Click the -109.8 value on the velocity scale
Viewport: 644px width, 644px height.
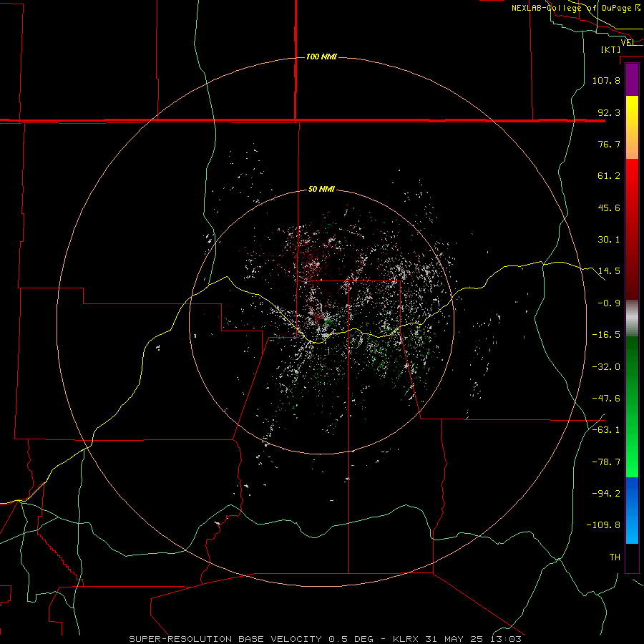click(x=603, y=525)
